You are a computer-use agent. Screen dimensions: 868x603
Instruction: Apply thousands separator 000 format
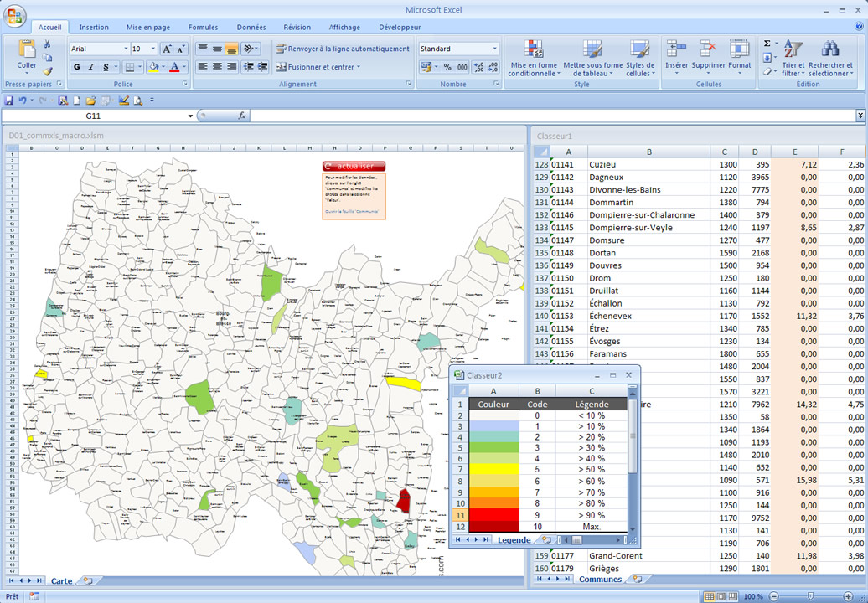[462, 67]
